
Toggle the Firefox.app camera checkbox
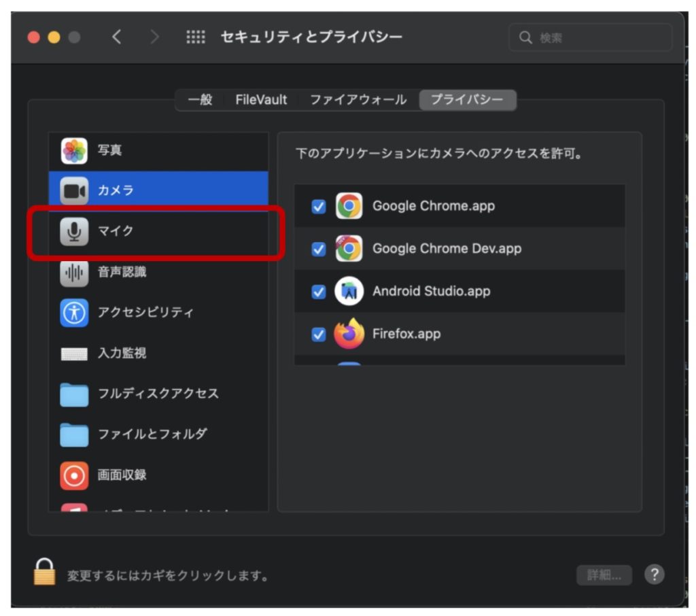tap(318, 335)
